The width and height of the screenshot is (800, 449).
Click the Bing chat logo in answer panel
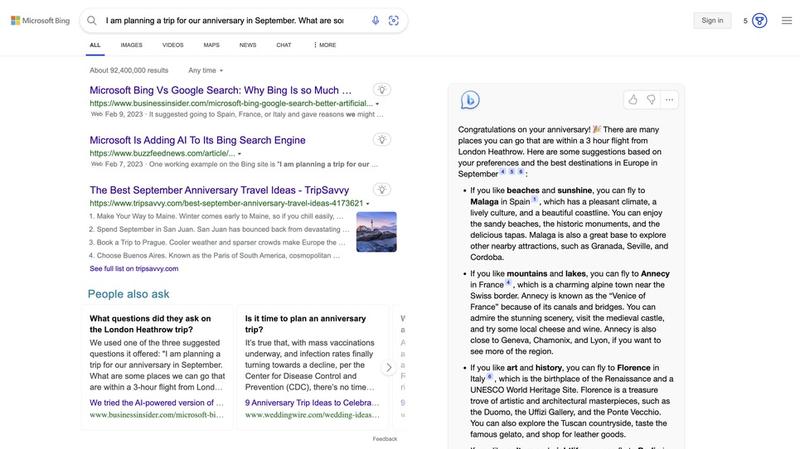(x=469, y=99)
